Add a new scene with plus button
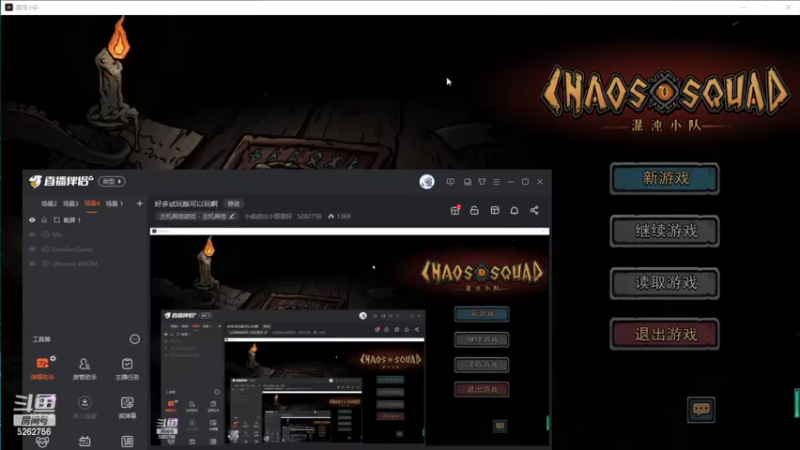 (139, 204)
